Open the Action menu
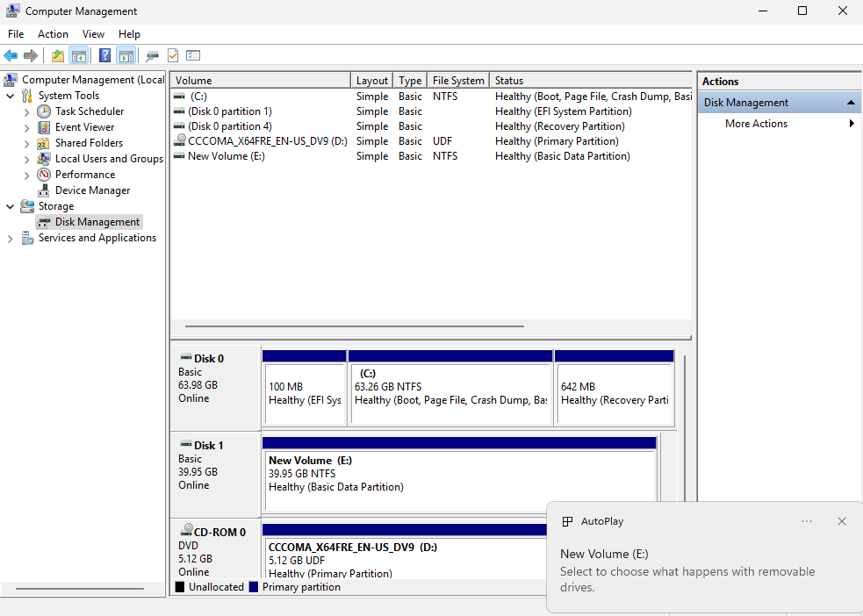Image resolution: width=863 pixels, height=616 pixels. coord(53,34)
